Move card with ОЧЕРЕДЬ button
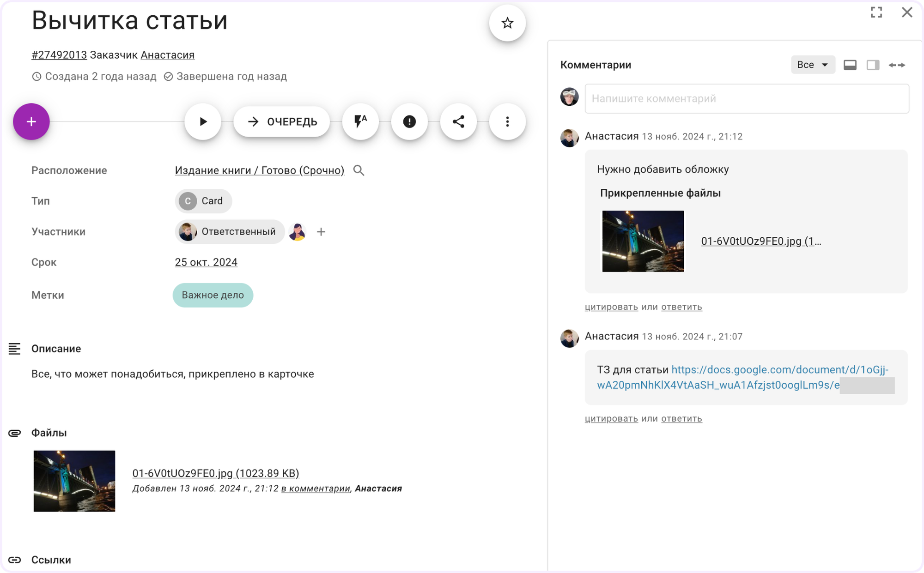The height and width of the screenshot is (573, 924). point(282,121)
